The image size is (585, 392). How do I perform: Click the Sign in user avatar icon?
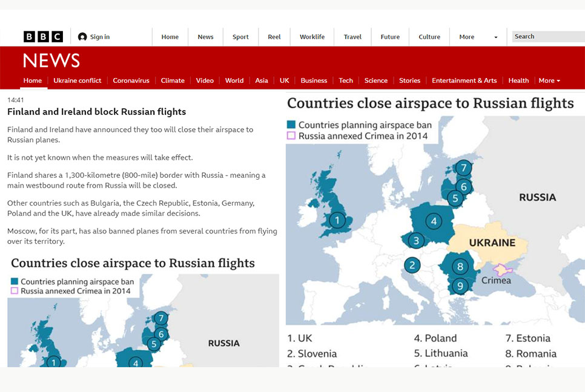point(82,36)
